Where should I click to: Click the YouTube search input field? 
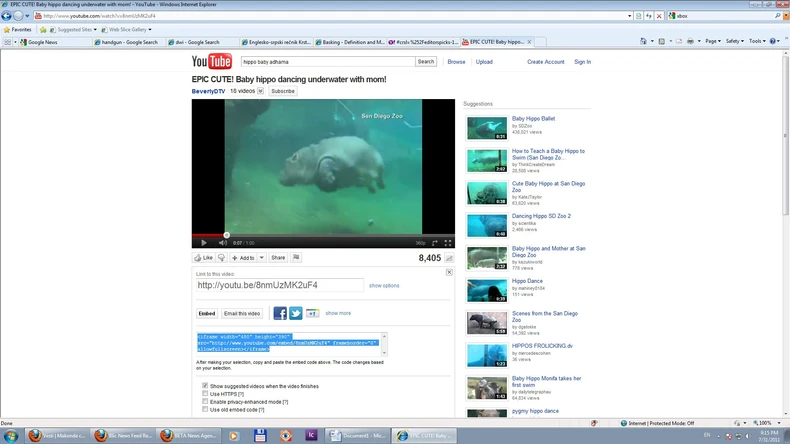[328, 61]
